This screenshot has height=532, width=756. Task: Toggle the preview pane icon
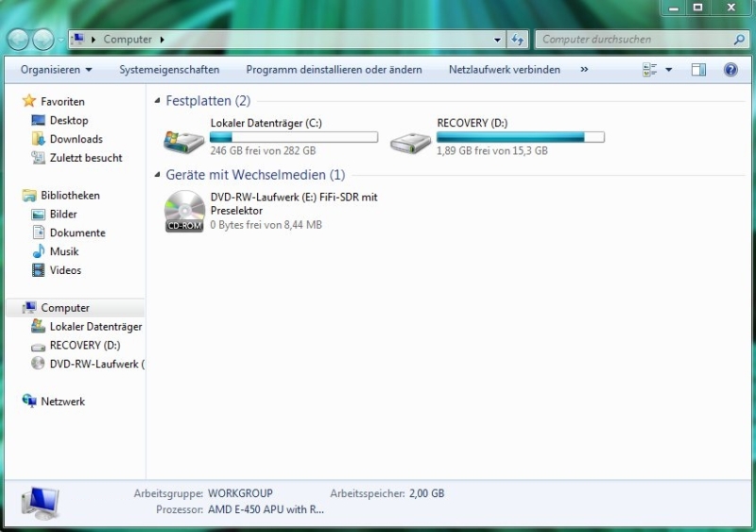tap(698, 70)
